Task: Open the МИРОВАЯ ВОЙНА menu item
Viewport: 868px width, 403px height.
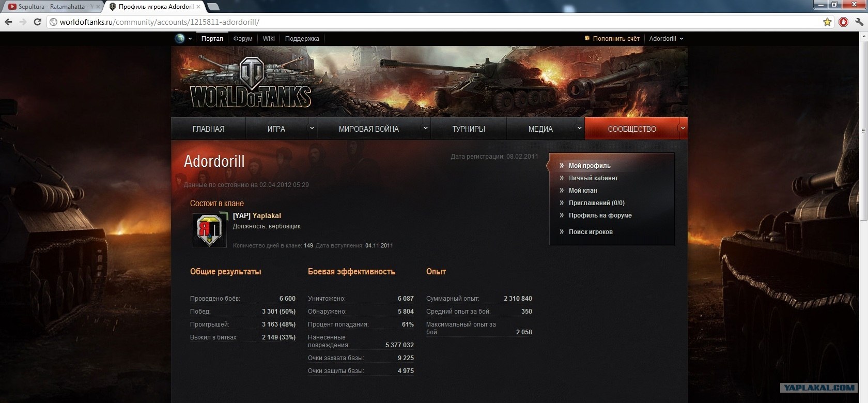Action: 369,129
